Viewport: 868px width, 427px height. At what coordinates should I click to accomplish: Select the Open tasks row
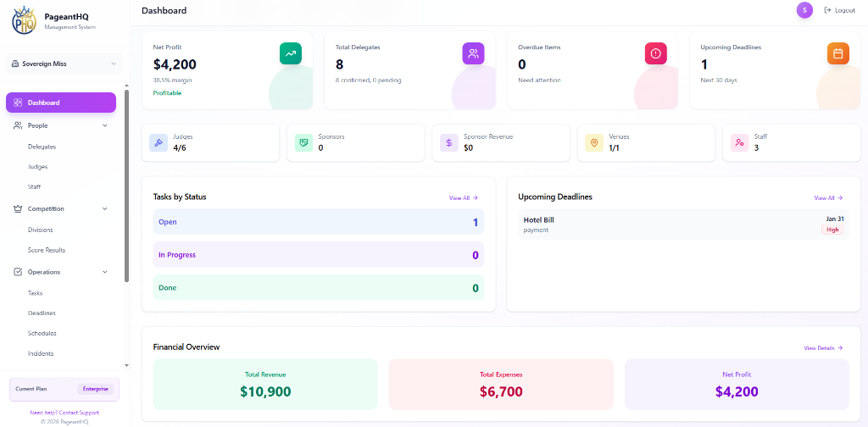319,222
